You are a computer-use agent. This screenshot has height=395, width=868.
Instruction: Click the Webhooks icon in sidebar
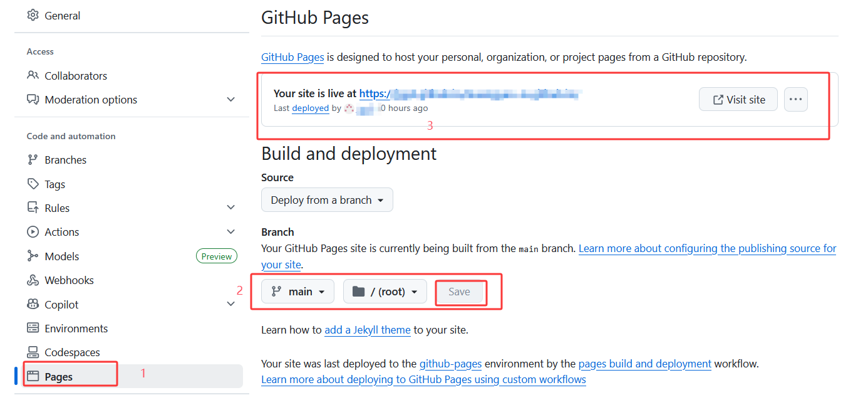(33, 280)
